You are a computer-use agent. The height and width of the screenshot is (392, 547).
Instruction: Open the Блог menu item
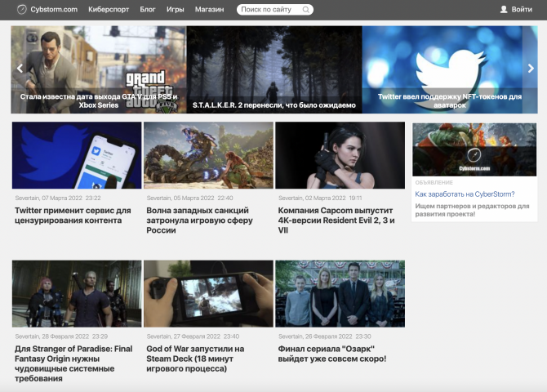coord(148,10)
